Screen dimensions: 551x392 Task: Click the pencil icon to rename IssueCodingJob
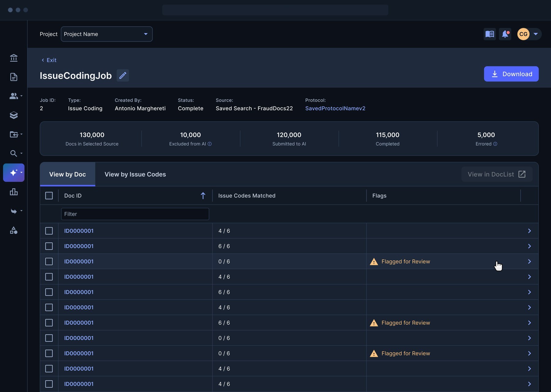(123, 75)
